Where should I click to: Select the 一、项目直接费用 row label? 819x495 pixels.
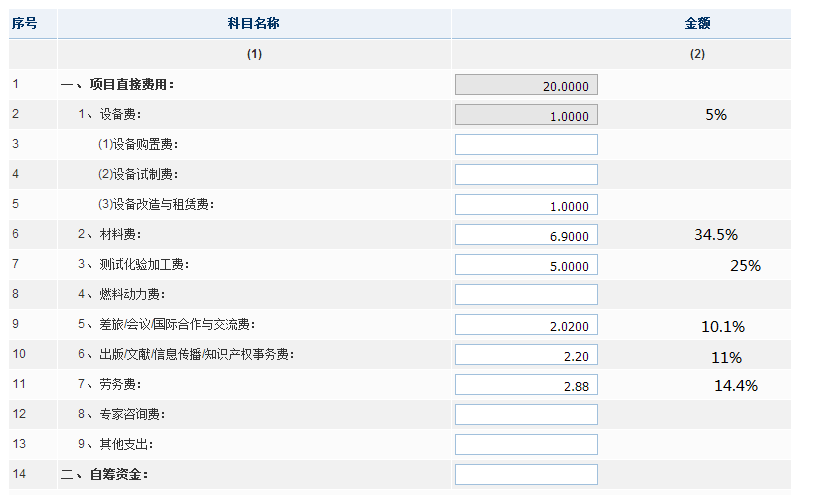pyautogui.click(x=117, y=85)
